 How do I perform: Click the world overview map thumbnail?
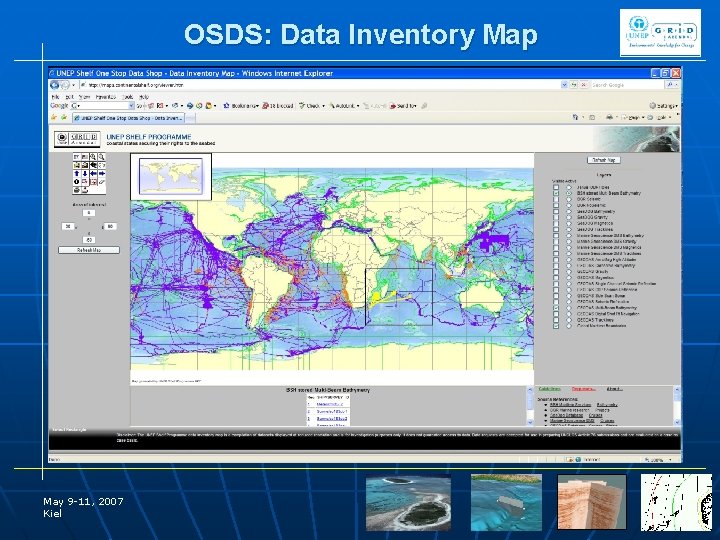(171, 176)
